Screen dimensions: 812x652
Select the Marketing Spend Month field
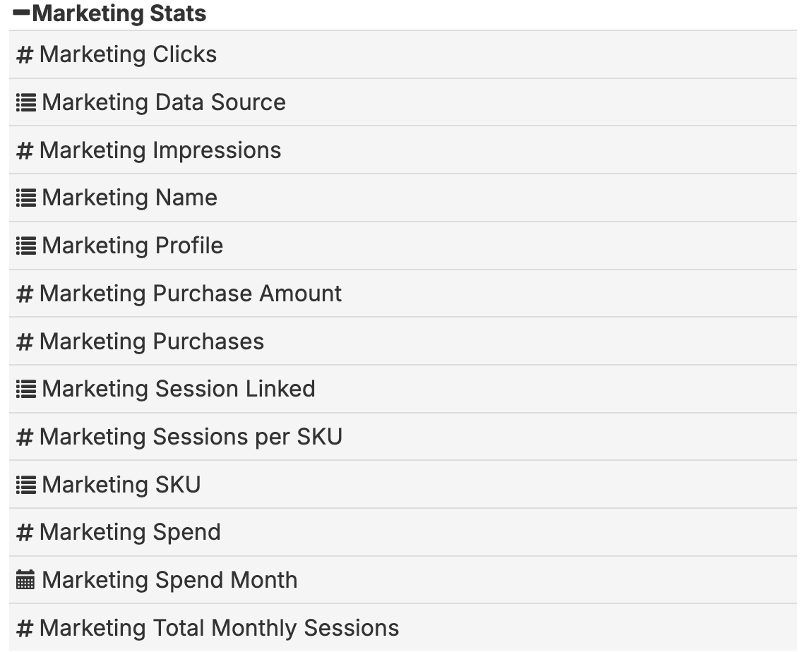click(x=169, y=581)
